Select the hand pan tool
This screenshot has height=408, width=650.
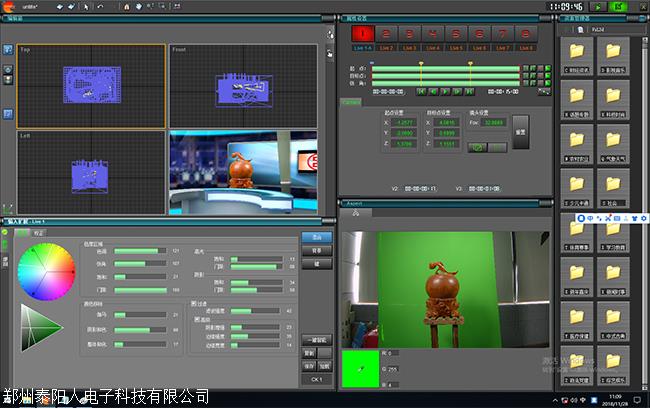(137, 7)
